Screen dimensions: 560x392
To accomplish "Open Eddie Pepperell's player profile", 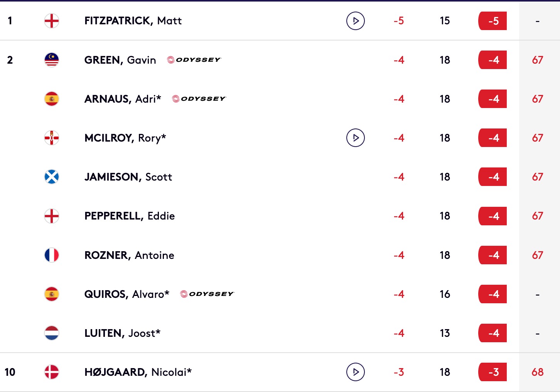I will (x=130, y=216).
